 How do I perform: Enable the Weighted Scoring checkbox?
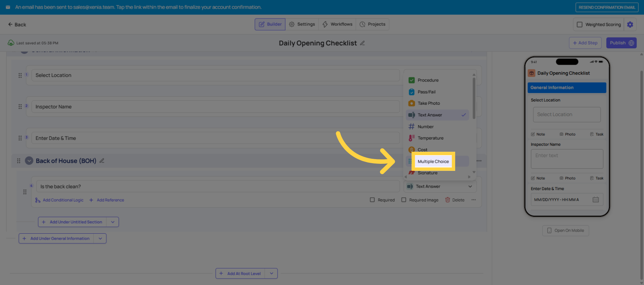click(579, 25)
